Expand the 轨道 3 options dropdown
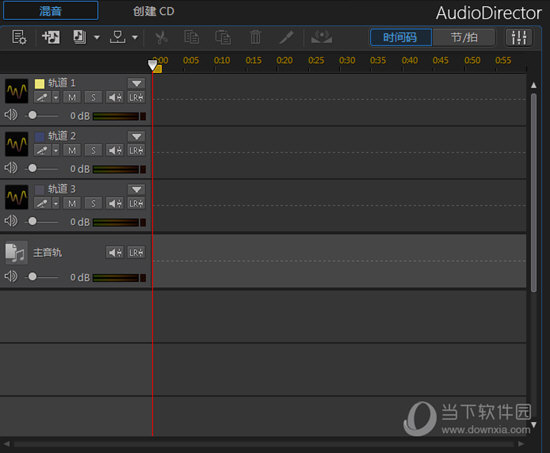This screenshot has height=453, width=550. 136,189
